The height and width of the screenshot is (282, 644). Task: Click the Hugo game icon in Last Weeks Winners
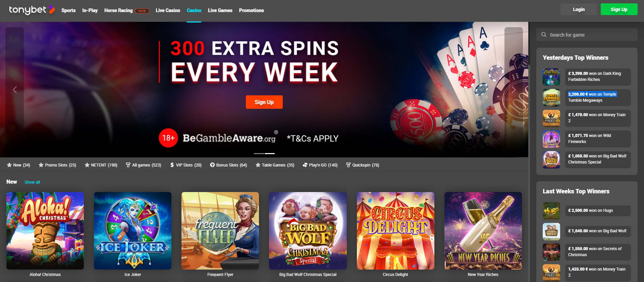pos(551,211)
